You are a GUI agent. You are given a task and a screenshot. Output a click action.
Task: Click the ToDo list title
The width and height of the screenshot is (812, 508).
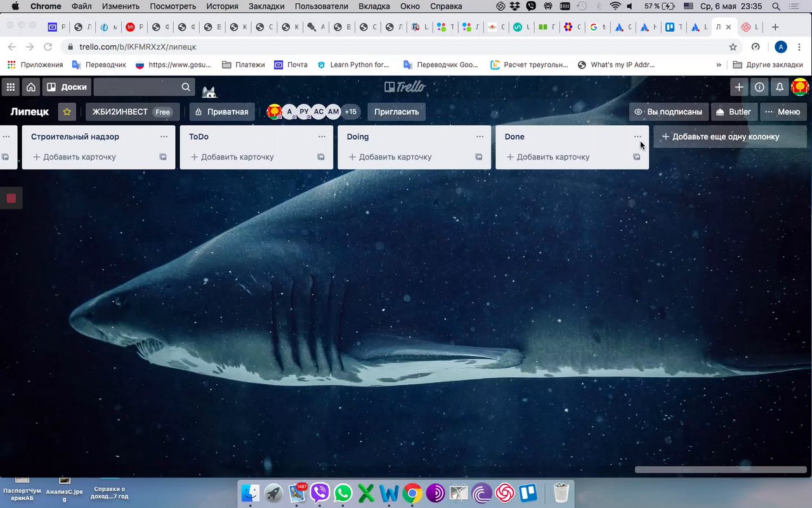click(199, 137)
